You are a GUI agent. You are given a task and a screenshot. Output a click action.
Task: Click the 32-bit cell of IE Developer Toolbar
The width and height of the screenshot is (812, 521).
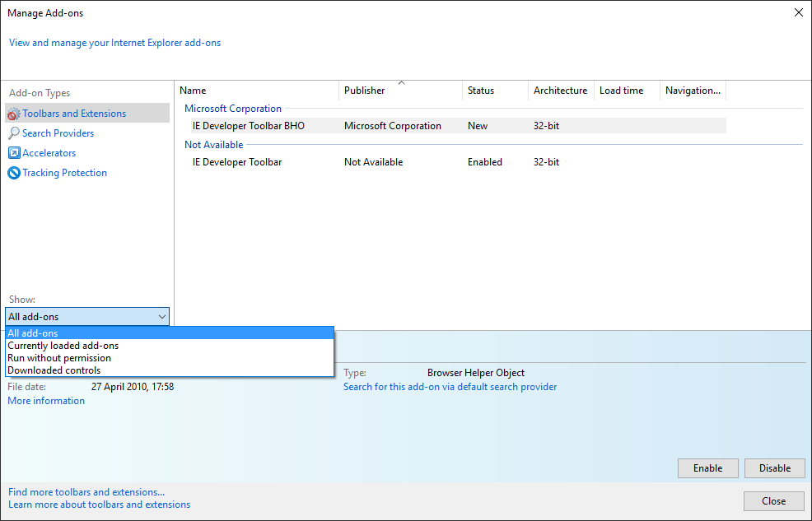(x=546, y=162)
